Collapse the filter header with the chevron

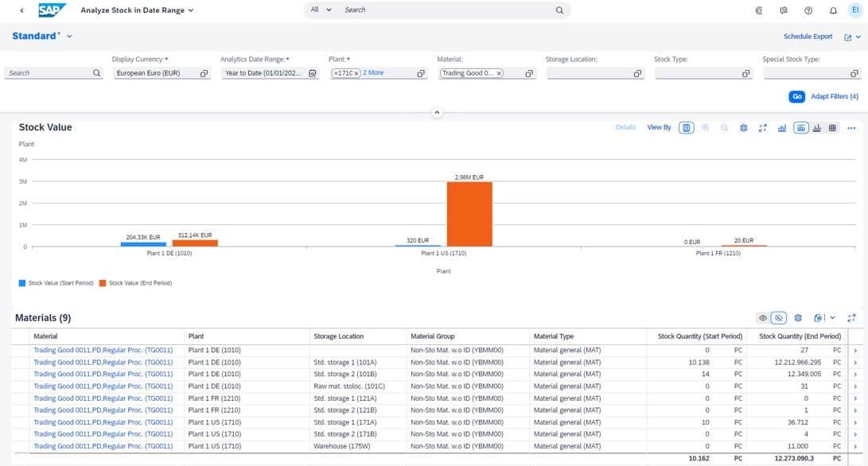437,112
